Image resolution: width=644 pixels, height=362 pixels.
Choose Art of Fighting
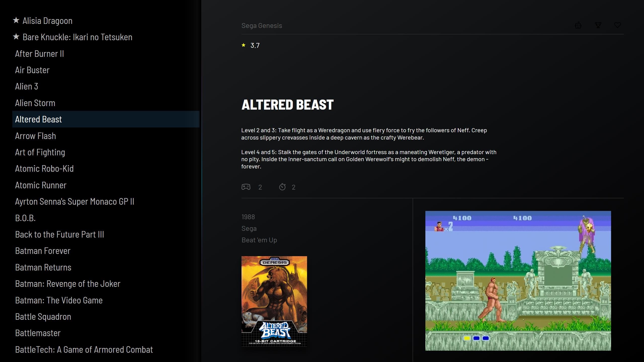[x=40, y=152]
